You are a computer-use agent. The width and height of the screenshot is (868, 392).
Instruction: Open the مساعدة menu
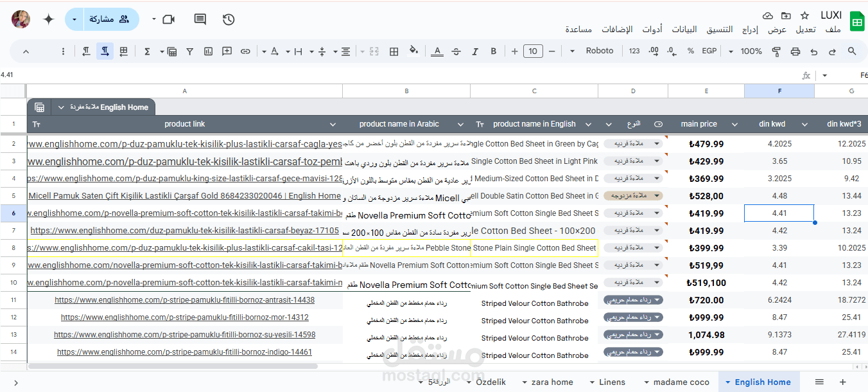point(579,30)
